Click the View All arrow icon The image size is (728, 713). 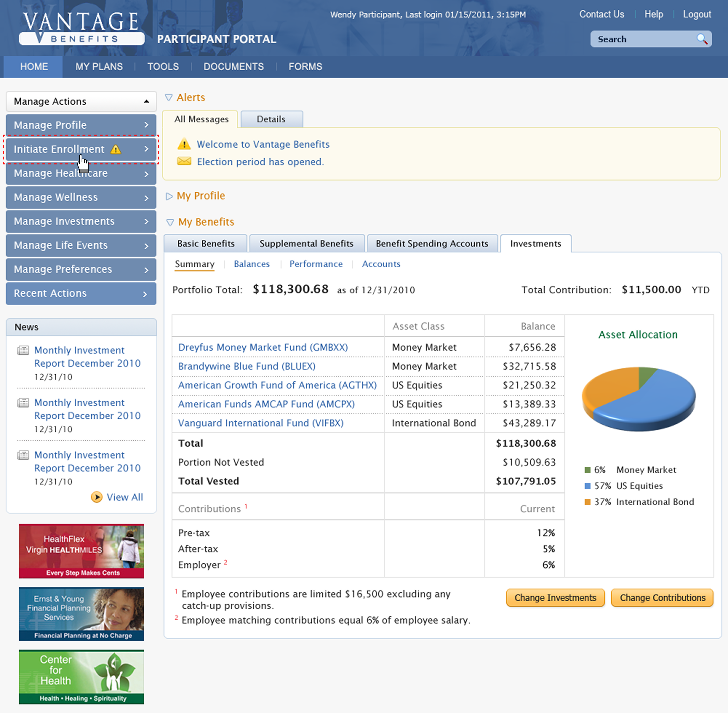pyautogui.click(x=96, y=497)
